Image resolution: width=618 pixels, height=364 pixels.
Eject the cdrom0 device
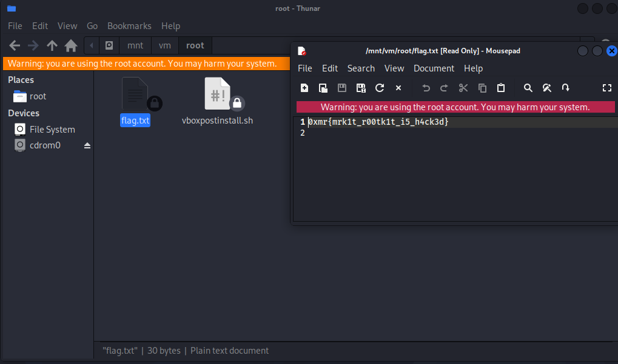coord(87,145)
